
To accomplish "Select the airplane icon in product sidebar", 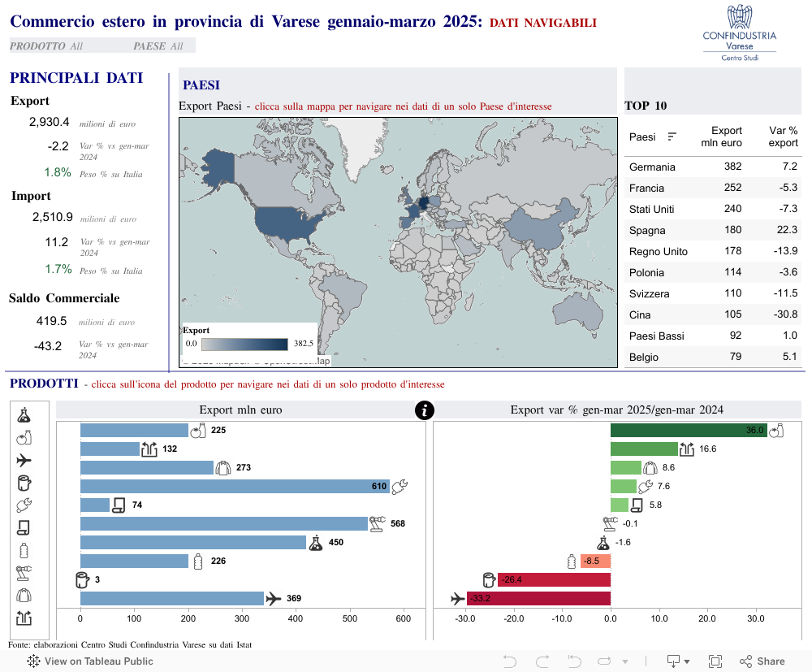I will (x=24, y=460).
